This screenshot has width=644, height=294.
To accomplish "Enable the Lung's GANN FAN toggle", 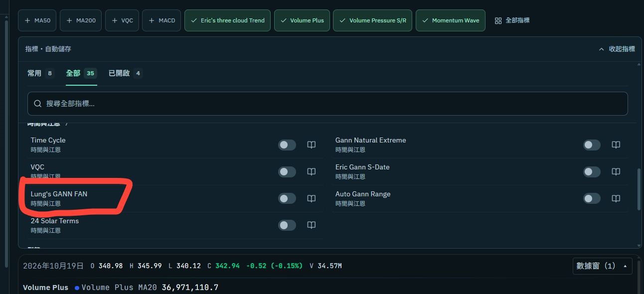I will click(x=287, y=199).
